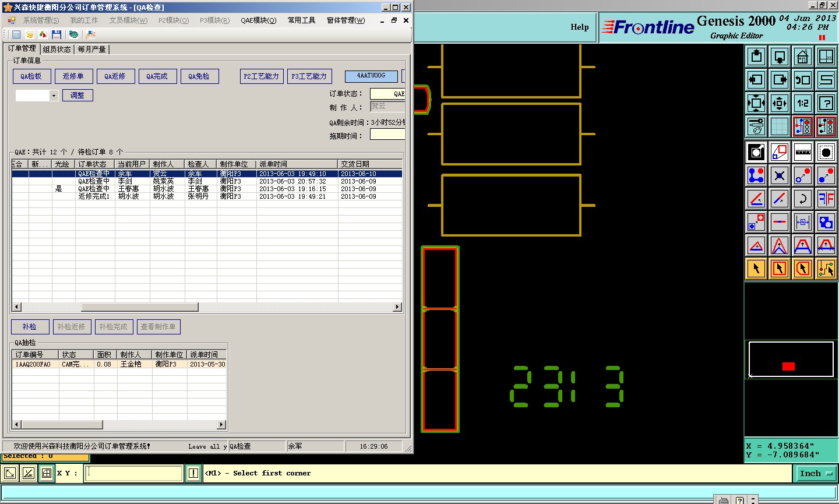Open the 窗体管理(W) menu
839x504 pixels.
tap(346, 20)
